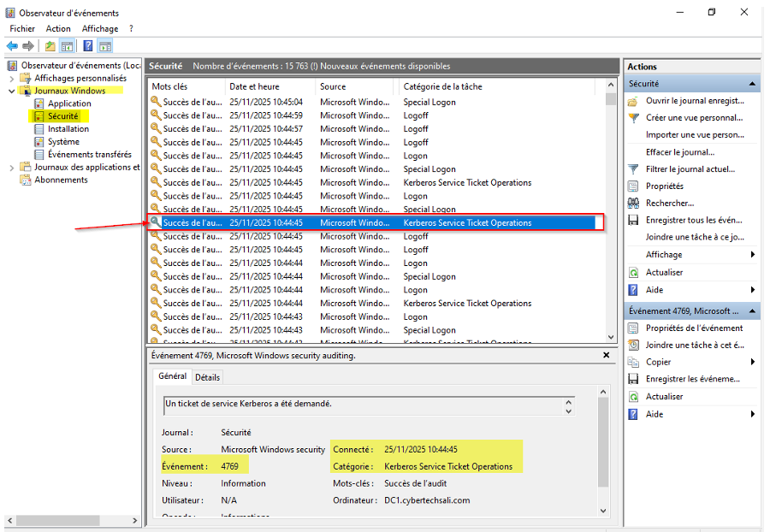Image resolution: width=770 pixels, height=532 pixels.
Task: Switch to the Détails tab
Action: (x=207, y=377)
